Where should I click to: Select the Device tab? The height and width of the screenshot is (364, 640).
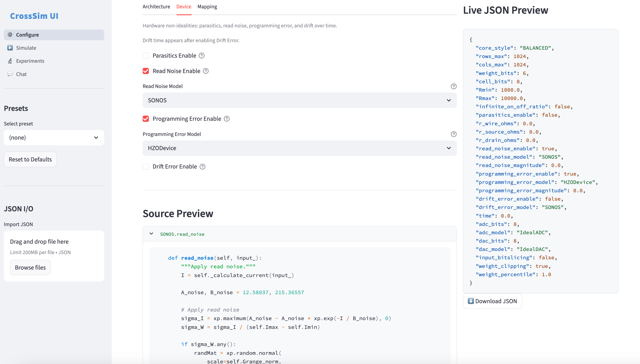(x=184, y=7)
